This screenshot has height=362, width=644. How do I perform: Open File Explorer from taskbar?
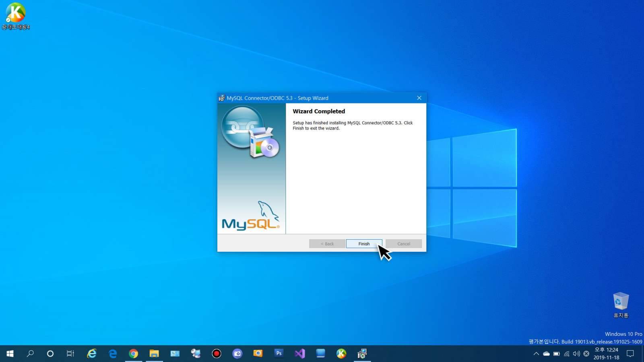click(154, 354)
